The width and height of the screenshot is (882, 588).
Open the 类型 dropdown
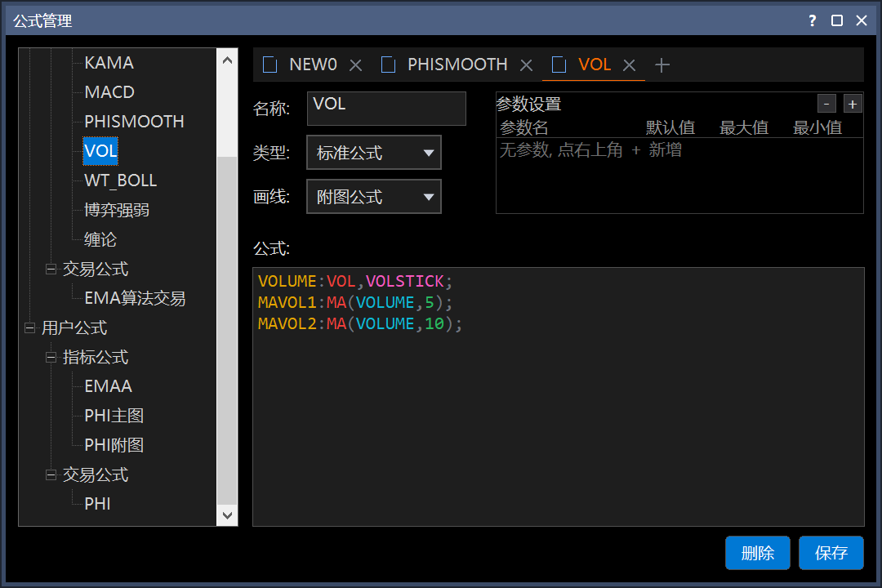coord(373,153)
